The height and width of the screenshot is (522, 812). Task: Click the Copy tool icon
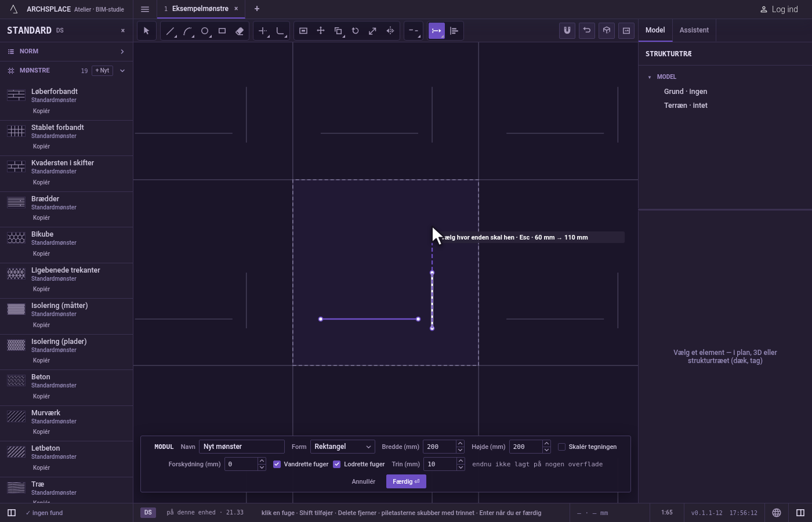pyautogui.click(x=338, y=31)
